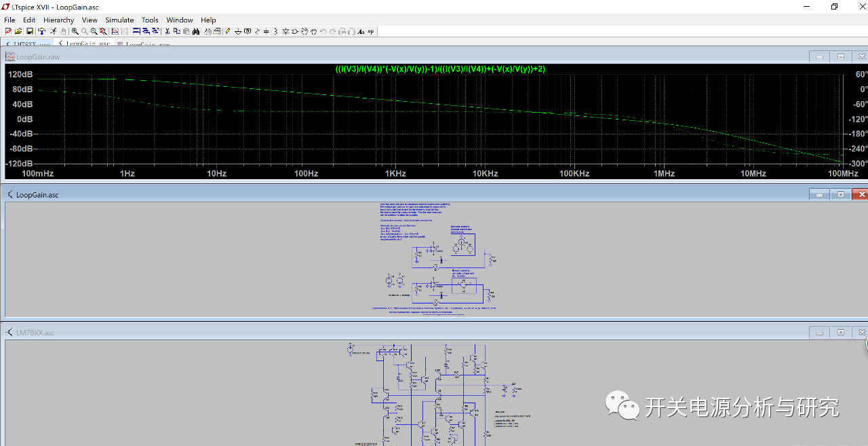Open the Window menu
The height and width of the screenshot is (446, 868).
pos(180,20)
